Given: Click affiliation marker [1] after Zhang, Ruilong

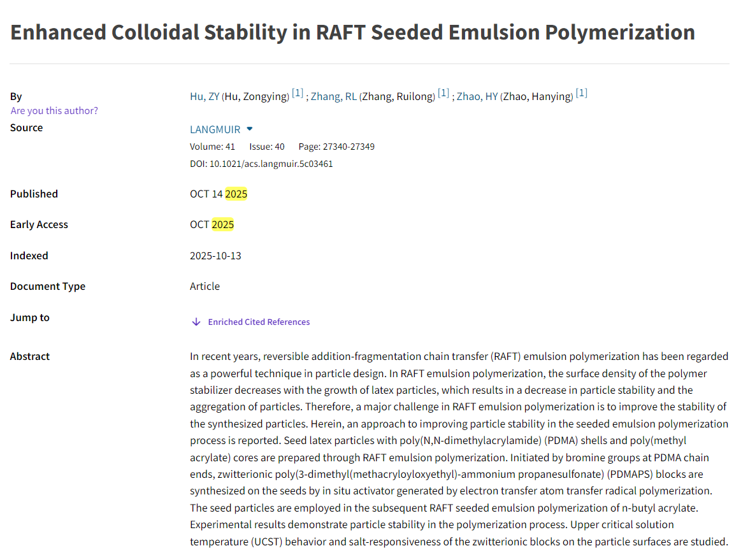Looking at the screenshot, I should pos(443,94).
